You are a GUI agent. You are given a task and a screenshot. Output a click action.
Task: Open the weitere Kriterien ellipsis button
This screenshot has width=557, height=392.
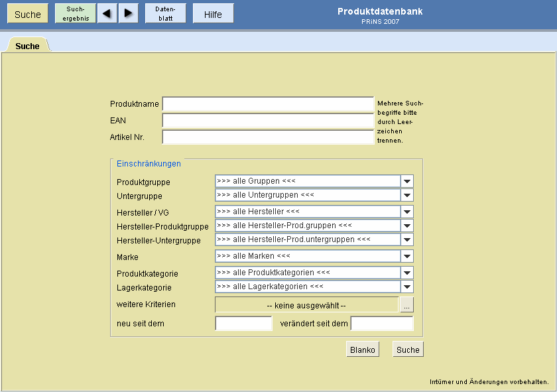tap(406, 305)
